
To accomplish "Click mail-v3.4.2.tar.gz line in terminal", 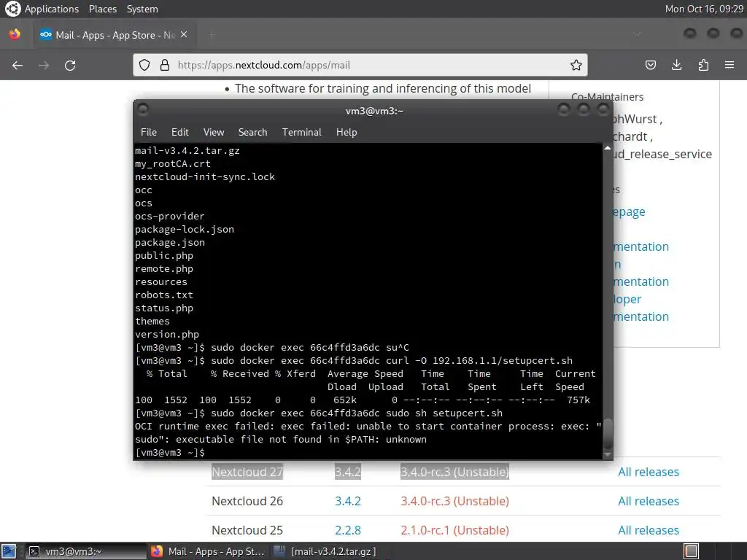I will pos(187,150).
